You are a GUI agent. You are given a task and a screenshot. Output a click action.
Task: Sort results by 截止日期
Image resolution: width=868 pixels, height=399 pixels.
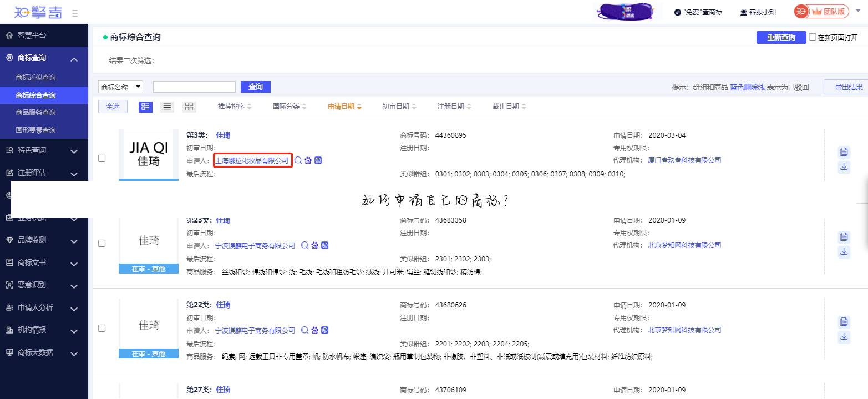[x=509, y=107]
